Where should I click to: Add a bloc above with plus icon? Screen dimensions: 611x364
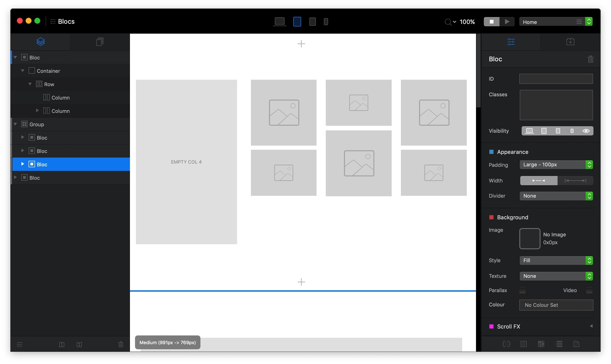(x=301, y=44)
